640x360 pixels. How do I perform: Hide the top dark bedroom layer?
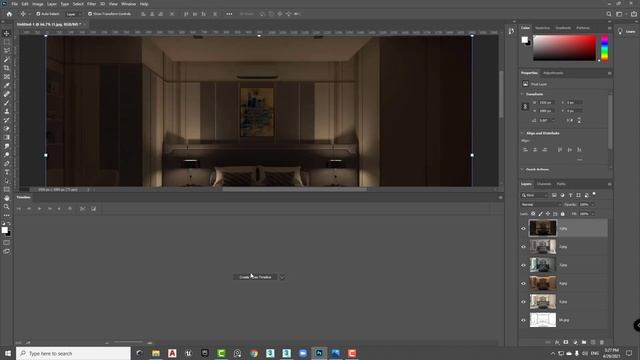pos(523,229)
